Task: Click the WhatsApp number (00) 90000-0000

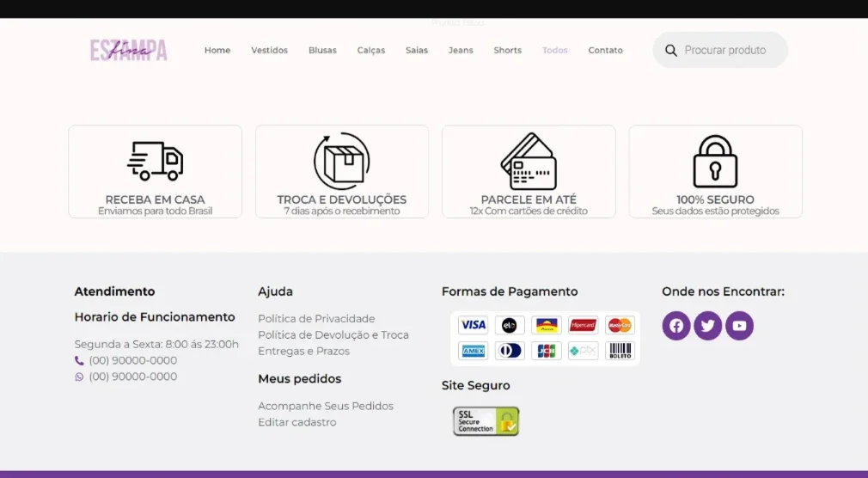Action: (x=133, y=377)
